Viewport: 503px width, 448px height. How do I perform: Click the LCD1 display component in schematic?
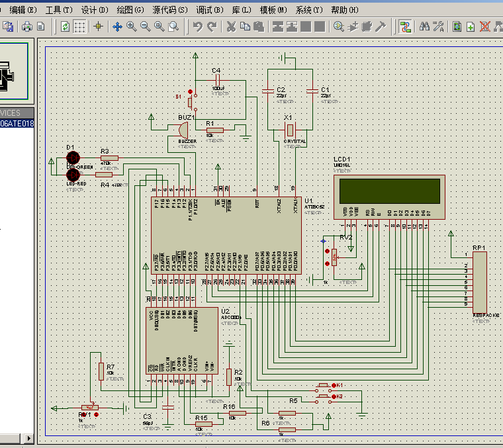[x=390, y=191]
